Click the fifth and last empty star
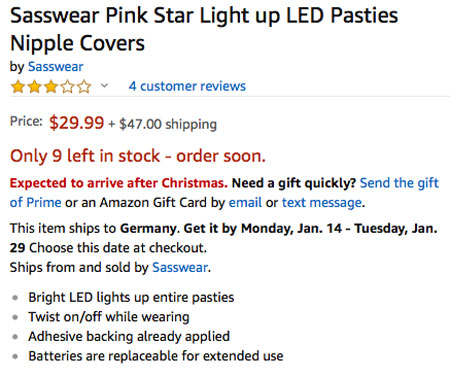The width and height of the screenshot is (450, 377). [x=84, y=87]
